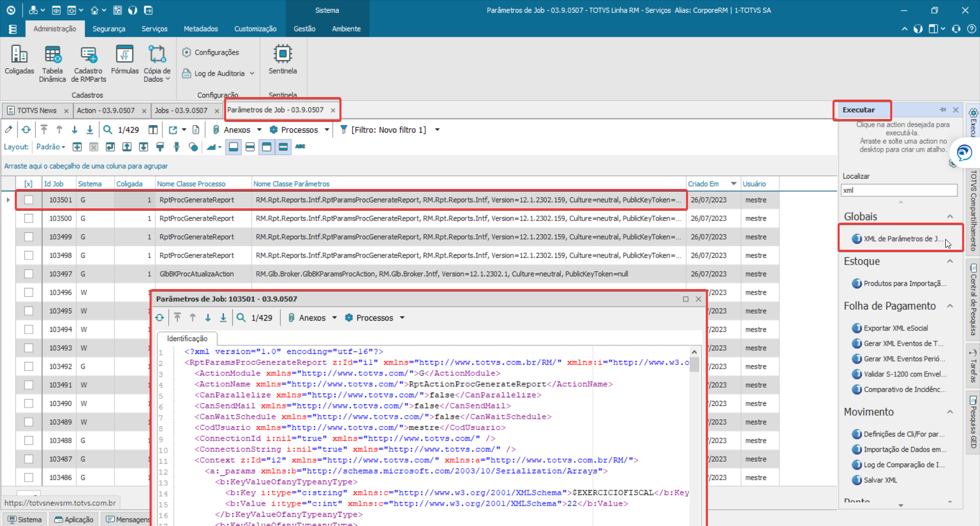This screenshot has width=980, height=526.
Task: Click the add layout plus icon
Action: (x=77, y=147)
